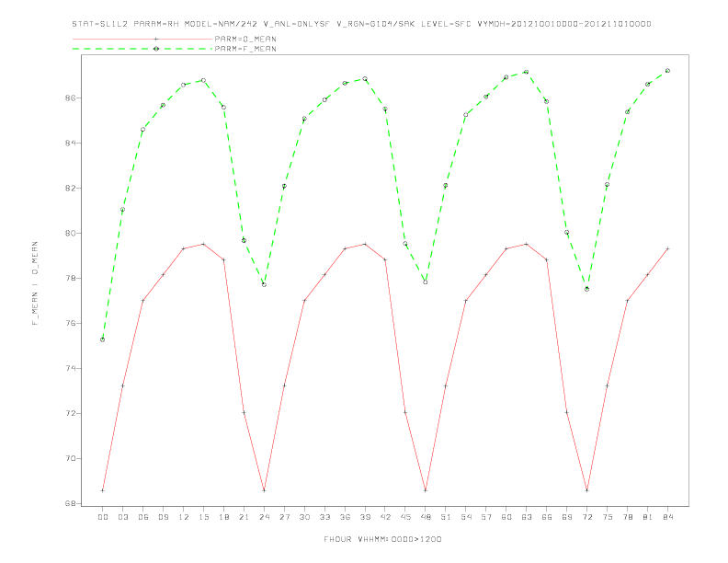The width and height of the screenshot is (728, 563).
Task: Click x-axis tick label 63
Action: coord(527,517)
